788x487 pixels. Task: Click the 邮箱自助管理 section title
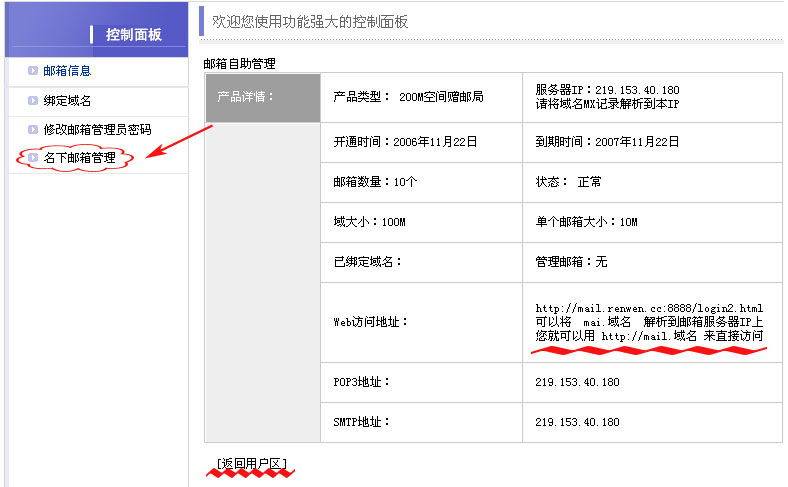239,64
